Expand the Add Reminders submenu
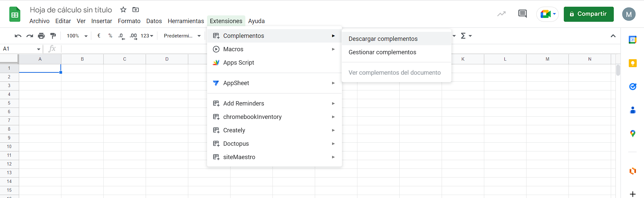Image resolution: width=644 pixels, height=198 pixels. point(275,104)
